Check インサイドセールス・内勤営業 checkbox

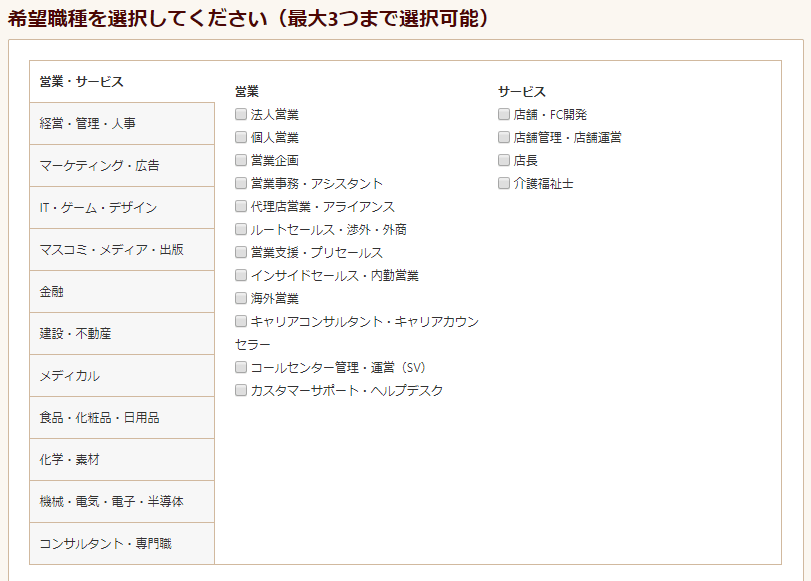coord(241,275)
